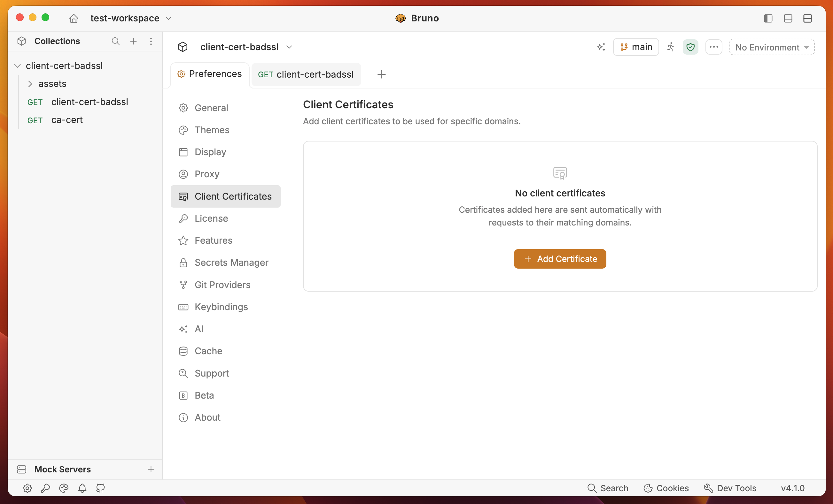This screenshot has width=833, height=504.
Task: Click the Add Certificate button
Action: [x=560, y=259]
